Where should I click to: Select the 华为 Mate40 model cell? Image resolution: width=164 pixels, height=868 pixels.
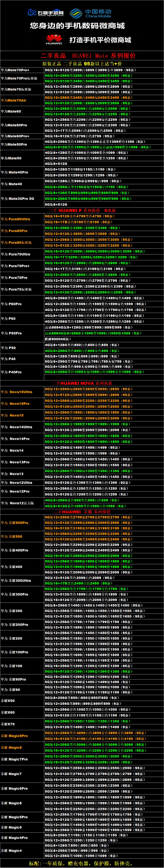tap(22, 184)
